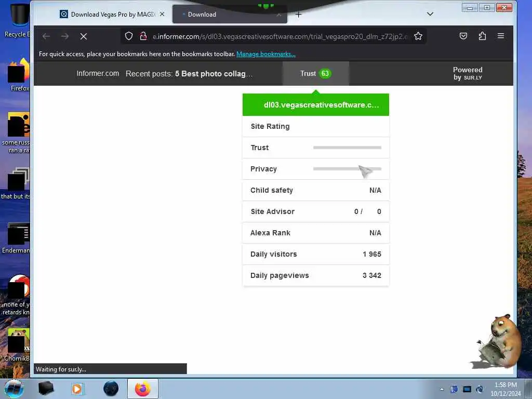Click the browser Back arrow
This screenshot has width=532, height=399.
pos(46,36)
